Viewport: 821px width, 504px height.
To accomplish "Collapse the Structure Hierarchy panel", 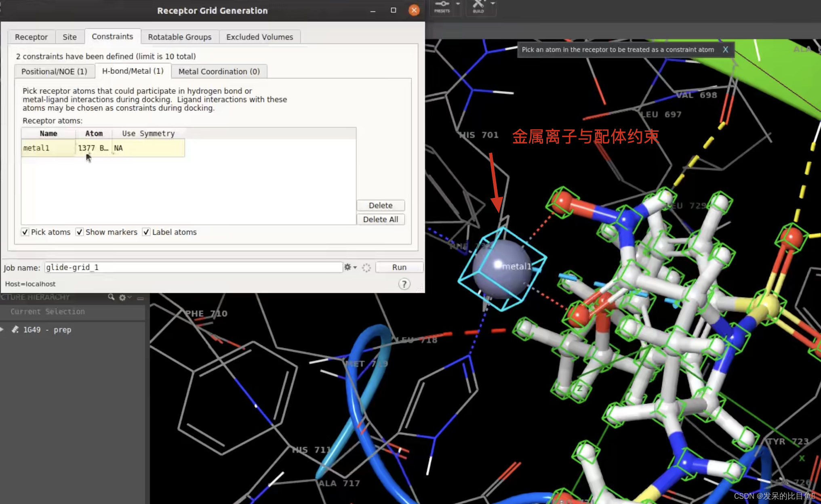I will coord(141,298).
